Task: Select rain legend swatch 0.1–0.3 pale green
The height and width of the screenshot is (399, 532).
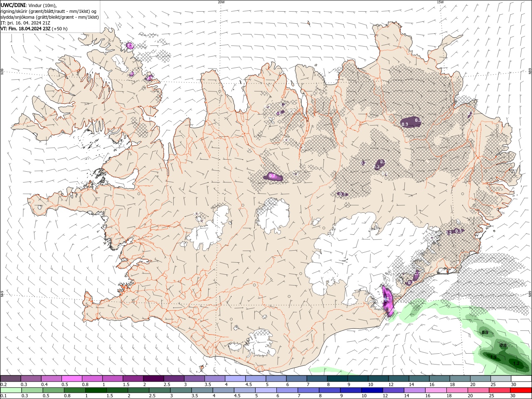Action: [x=10, y=390]
